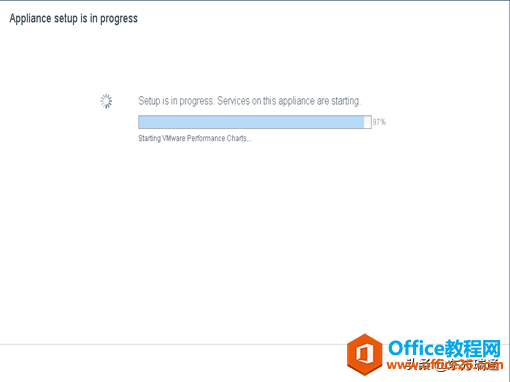Click the blue filled portion of progress bar

point(251,122)
